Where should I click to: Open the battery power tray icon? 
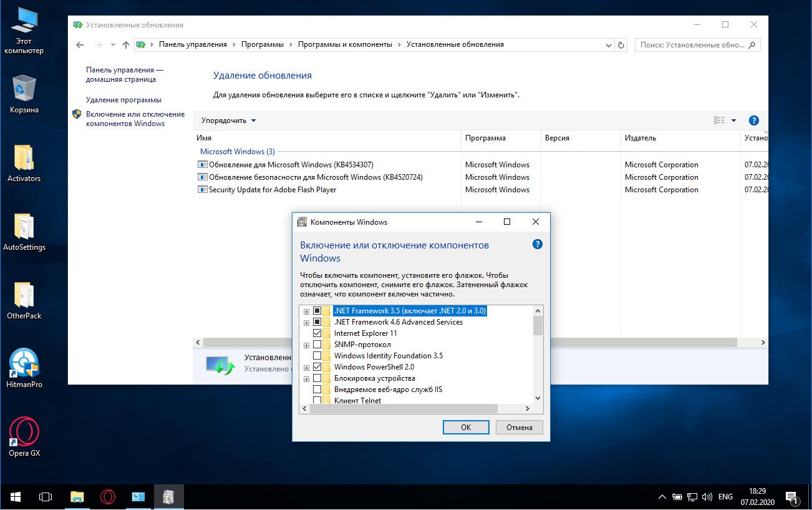tap(678, 498)
